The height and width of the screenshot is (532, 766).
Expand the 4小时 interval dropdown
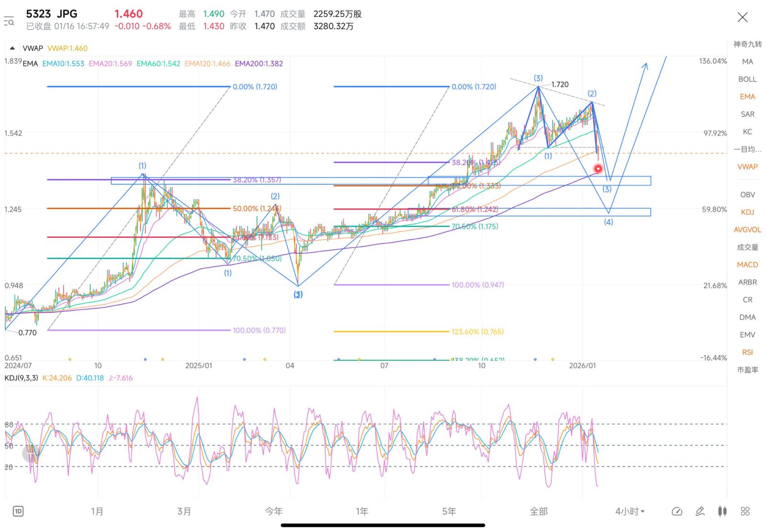(x=630, y=511)
